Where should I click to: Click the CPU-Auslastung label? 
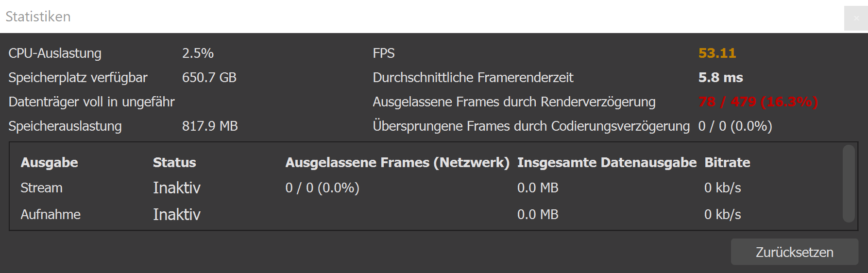point(55,53)
